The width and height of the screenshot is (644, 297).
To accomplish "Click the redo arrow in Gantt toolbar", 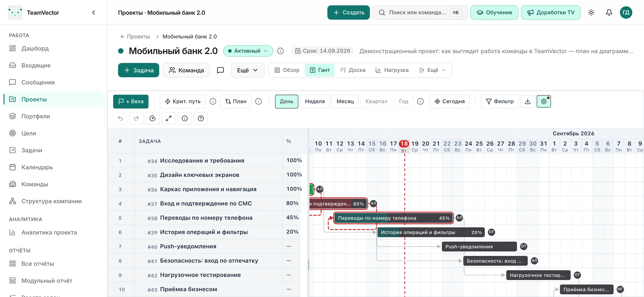I will click(136, 118).
